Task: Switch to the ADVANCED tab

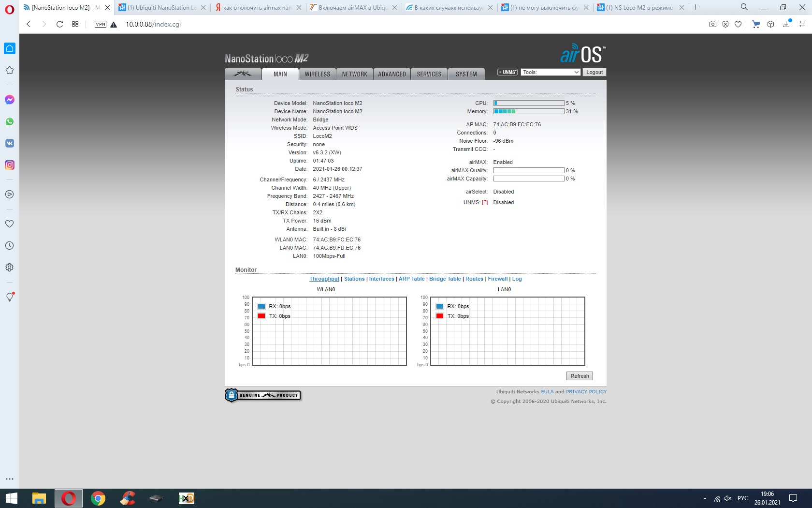Action: [392, 74]
